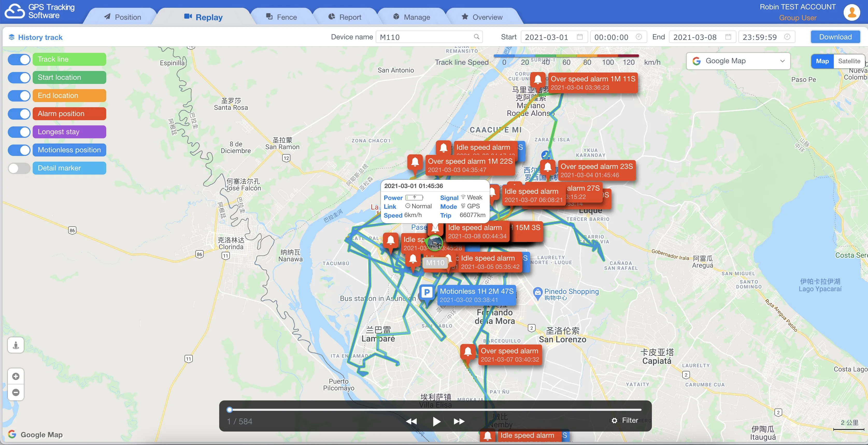This screenshot has height=445, width=868.
Task: Open the Google Map provider dropdown
Action: coord(738,61)
